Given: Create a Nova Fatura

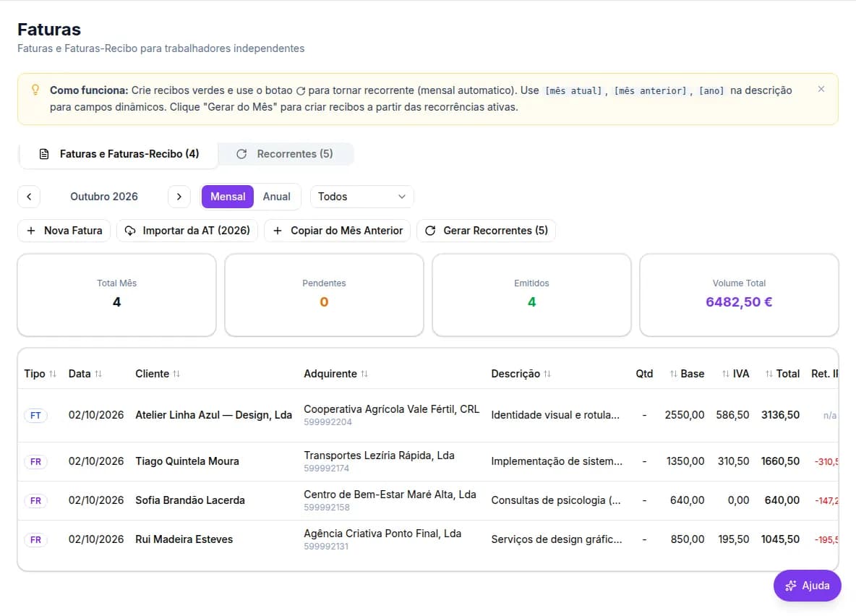Looking at the screenshot, I should [64, 231].
